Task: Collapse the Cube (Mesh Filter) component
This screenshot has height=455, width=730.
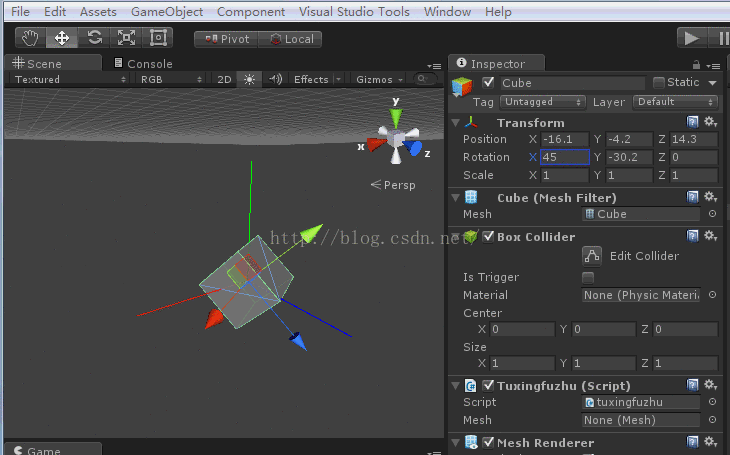Action: tap(456, 197)
